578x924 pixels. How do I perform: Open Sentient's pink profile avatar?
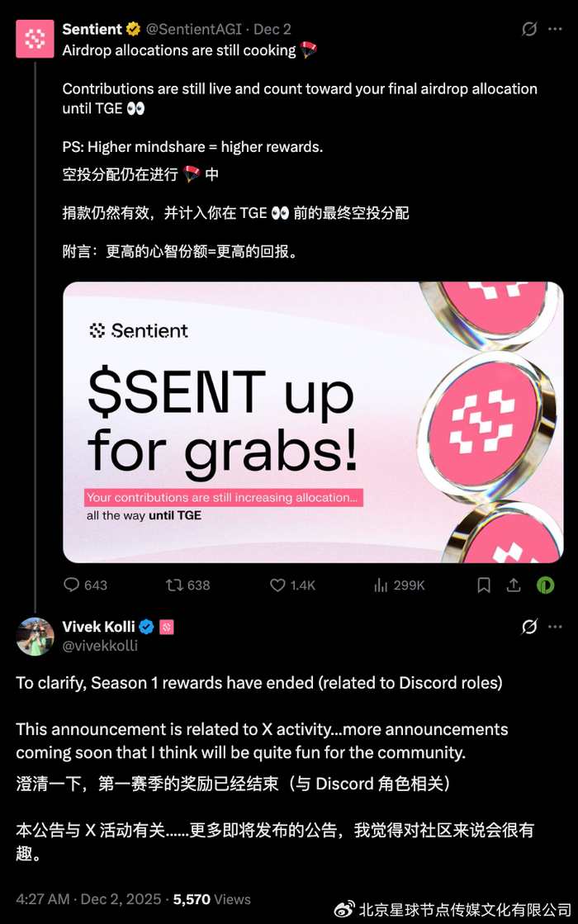click(x=35, y=39)
